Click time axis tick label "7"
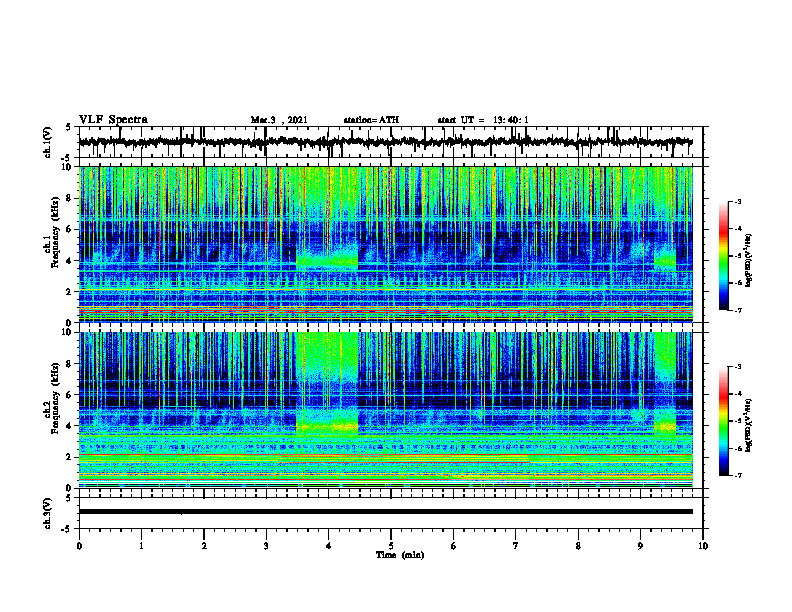Screen dimensions: 792x612 click(516, 546)
